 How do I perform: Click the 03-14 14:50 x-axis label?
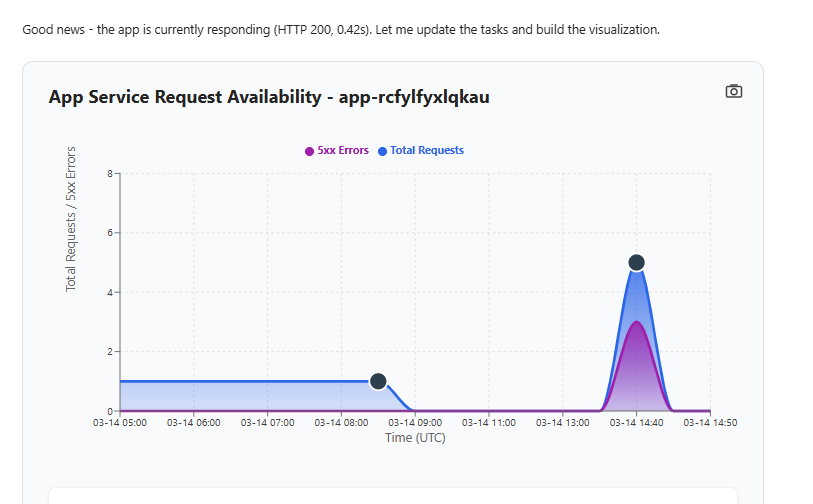tap(710, 423)
